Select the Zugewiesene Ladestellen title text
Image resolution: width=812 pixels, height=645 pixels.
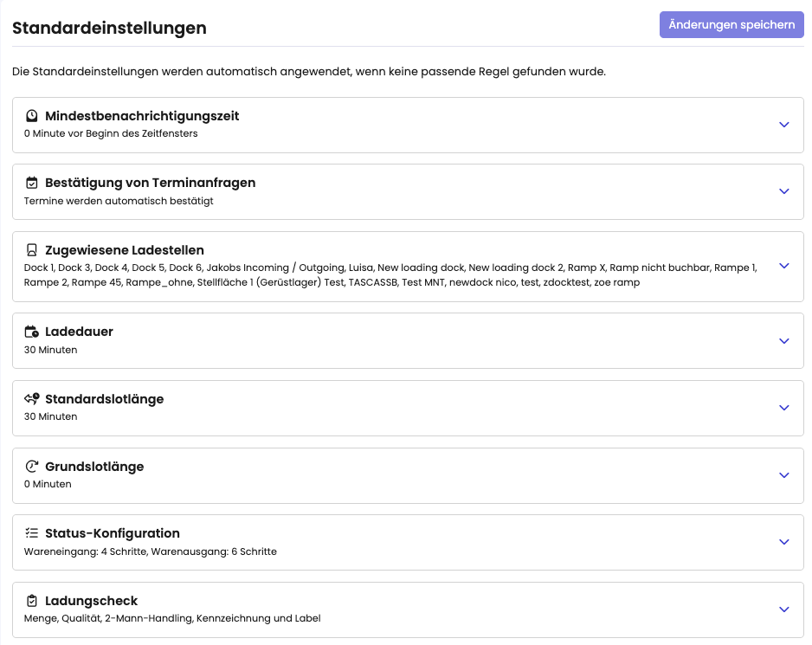point(125,250)
